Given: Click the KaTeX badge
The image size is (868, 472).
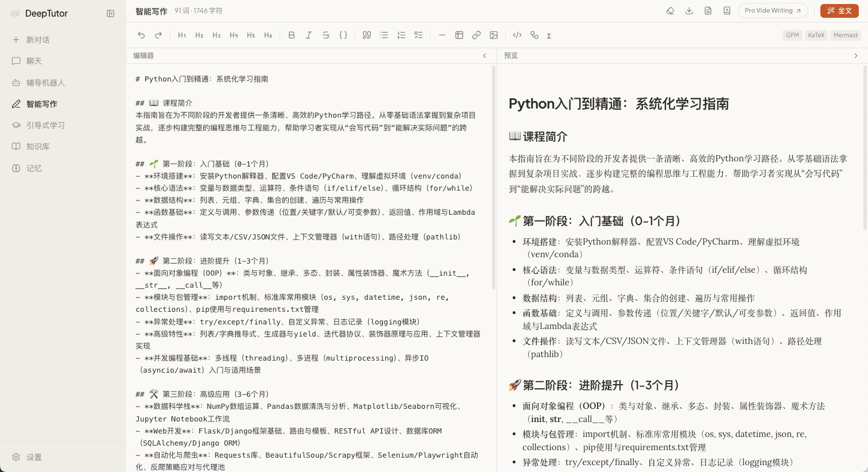Looking at the screenshot, I should pyautogui.click(x=816, y=35).
